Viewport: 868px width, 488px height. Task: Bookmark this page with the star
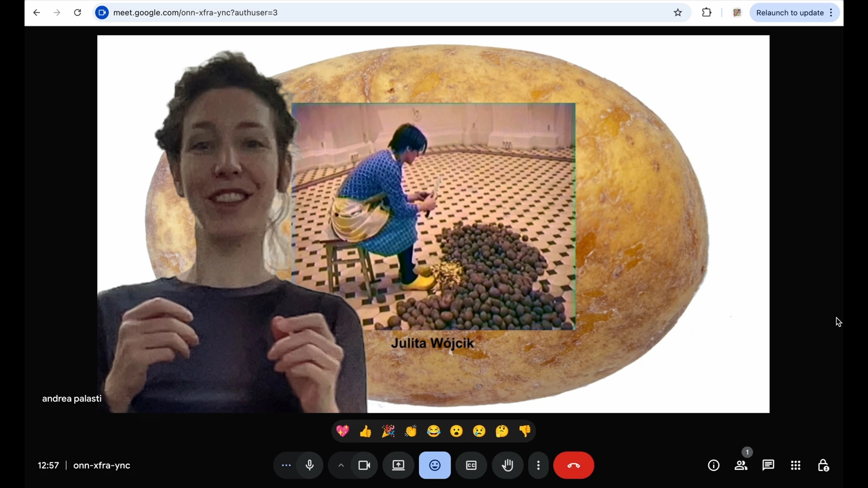point(678,13)
